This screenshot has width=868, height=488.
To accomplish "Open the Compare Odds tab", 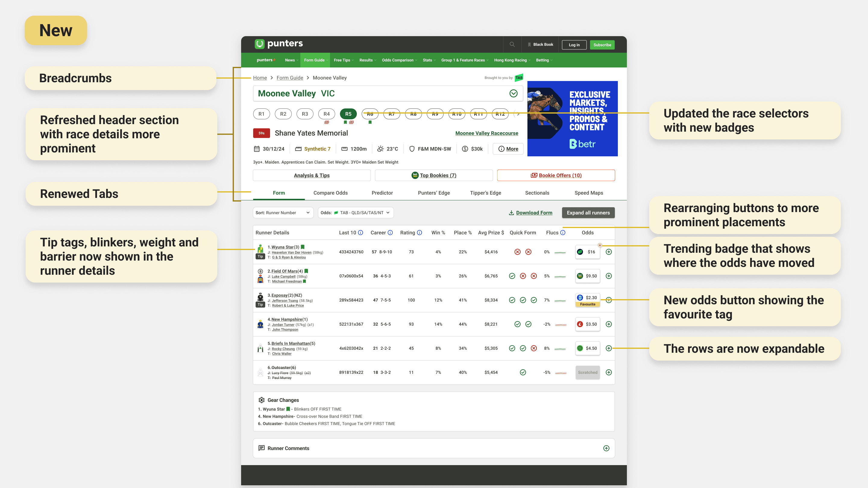I will [x=330, y=193].
